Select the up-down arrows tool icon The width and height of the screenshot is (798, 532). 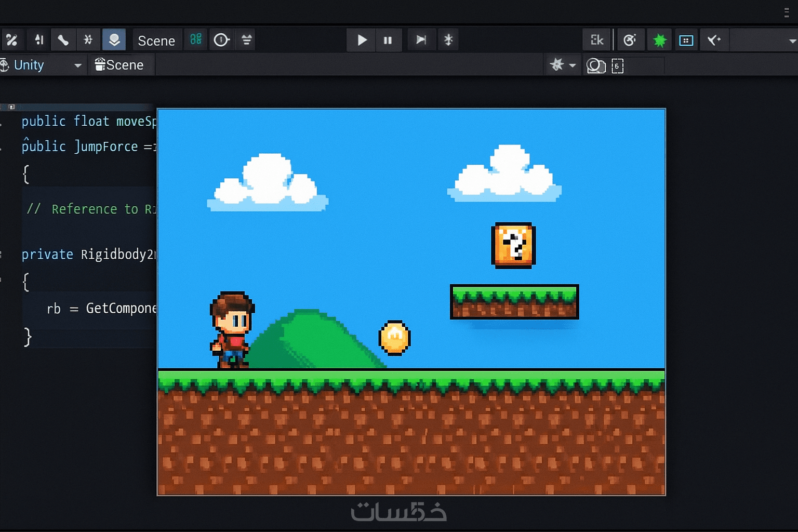(x=38, y=40)
